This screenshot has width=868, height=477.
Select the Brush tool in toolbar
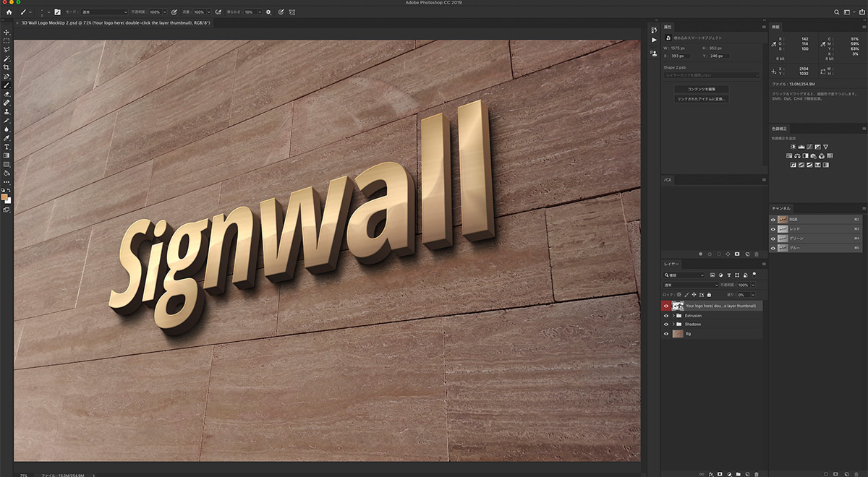pyautogui.click(x=7, y=85)
